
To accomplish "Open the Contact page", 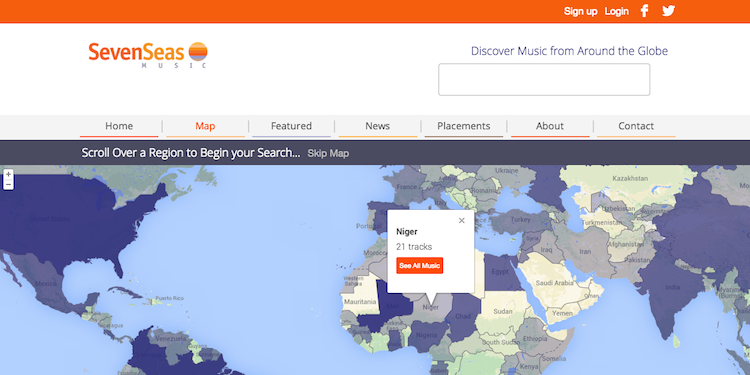I will (x=636, y=126).
